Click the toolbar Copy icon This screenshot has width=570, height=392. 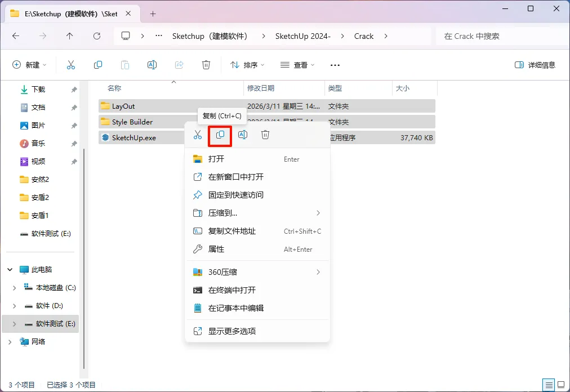(98, 65)
